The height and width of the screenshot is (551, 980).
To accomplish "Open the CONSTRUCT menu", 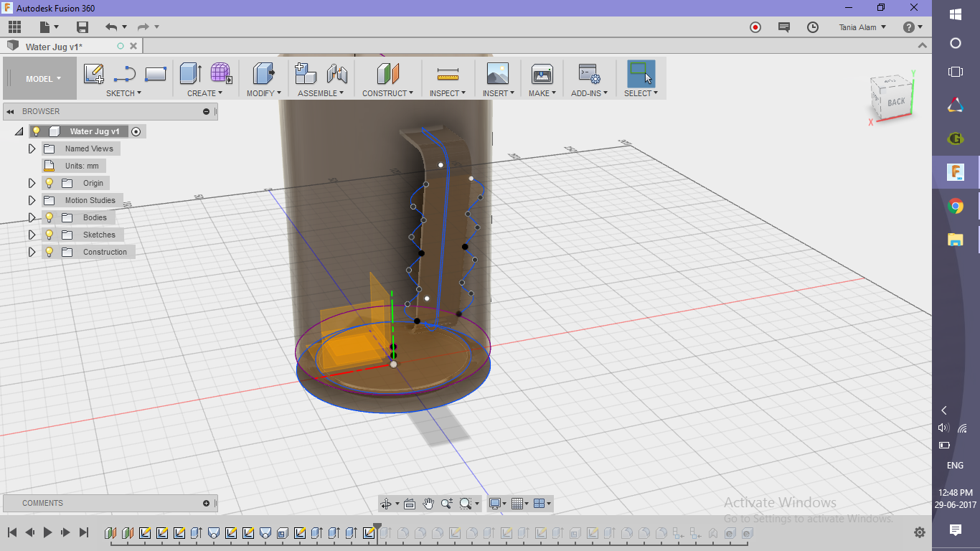I will click(387, 93).
